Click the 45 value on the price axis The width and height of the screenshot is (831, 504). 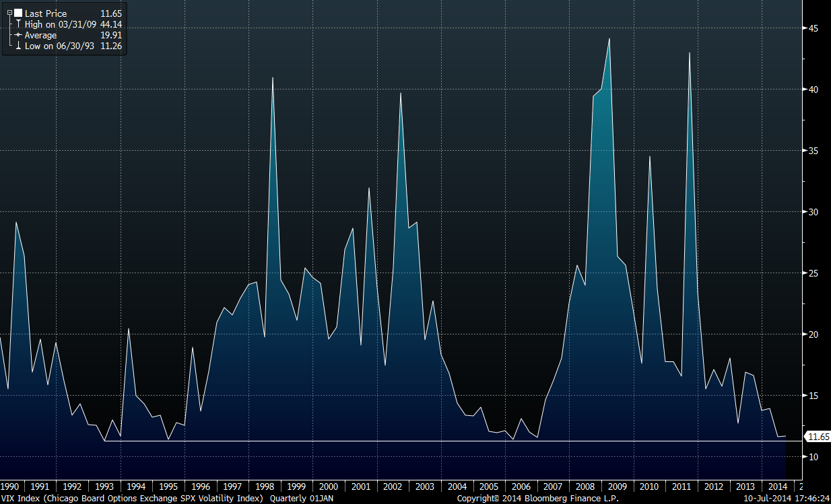[x=813, y=28]
